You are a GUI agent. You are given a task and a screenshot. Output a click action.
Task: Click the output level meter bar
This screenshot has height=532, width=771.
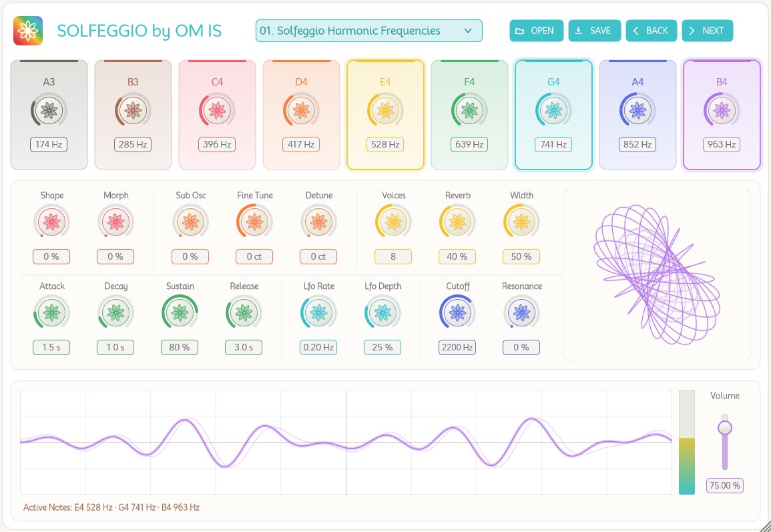click(687, 442)
